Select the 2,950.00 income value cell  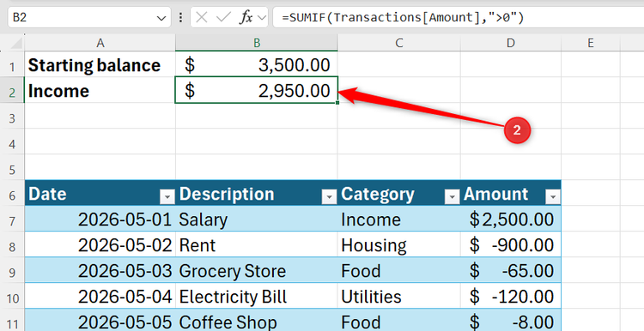257,90
